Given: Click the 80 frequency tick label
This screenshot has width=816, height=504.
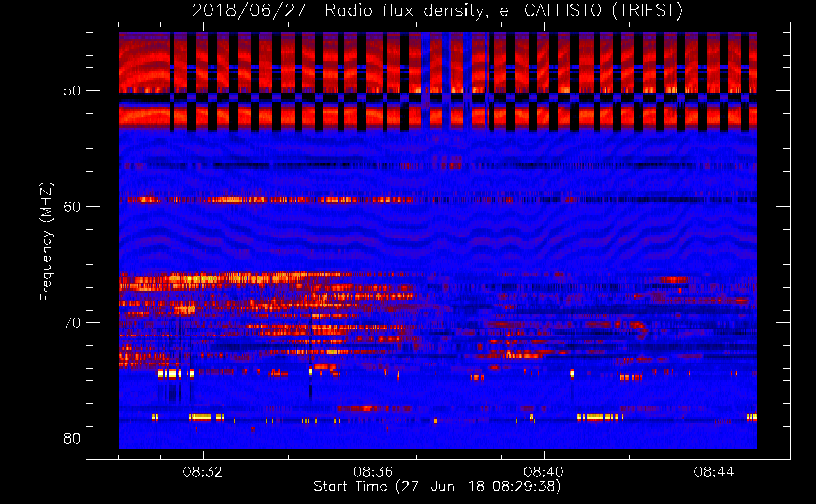Looking at the screenshot, I should [x=72, y=438].
